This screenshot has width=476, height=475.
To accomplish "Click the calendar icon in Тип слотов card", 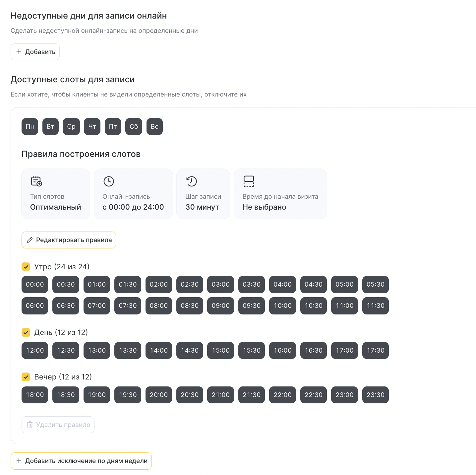I will click(36, 181).
